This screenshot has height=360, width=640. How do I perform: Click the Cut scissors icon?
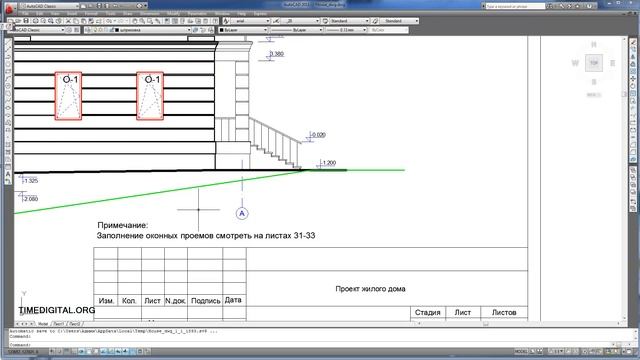click(x=69, y=21)
